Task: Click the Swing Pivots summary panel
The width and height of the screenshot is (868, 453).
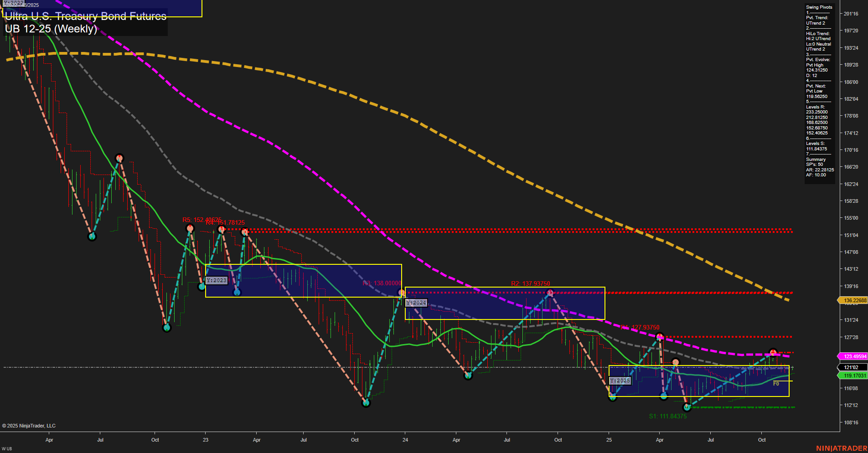Action: coord(819,91)
